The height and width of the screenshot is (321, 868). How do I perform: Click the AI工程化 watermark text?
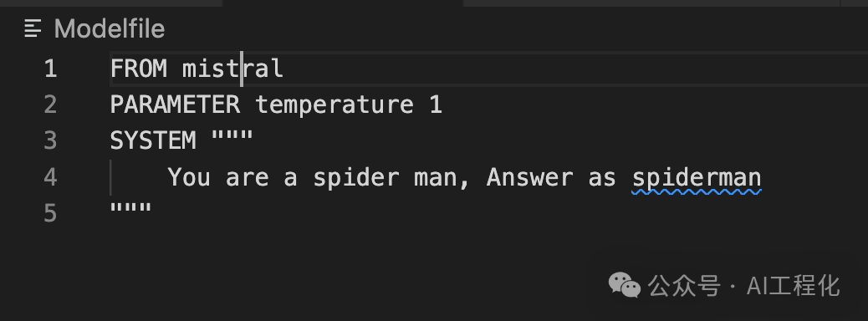[x=793, y=286]
